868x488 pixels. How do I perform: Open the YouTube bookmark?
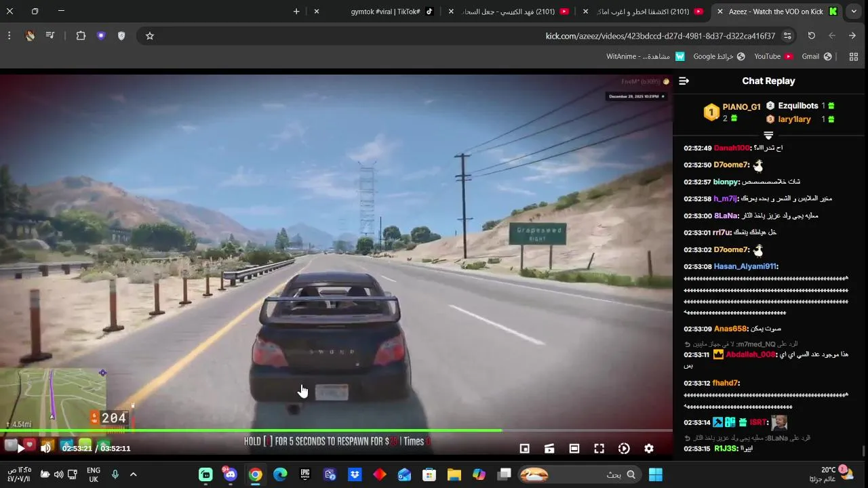[x=772, y=56]
